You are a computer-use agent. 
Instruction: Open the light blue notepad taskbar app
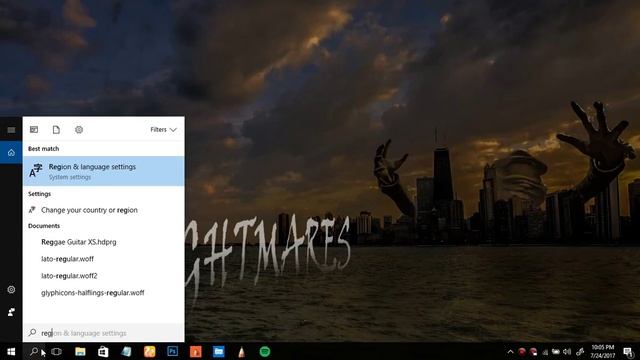(127, 351)
